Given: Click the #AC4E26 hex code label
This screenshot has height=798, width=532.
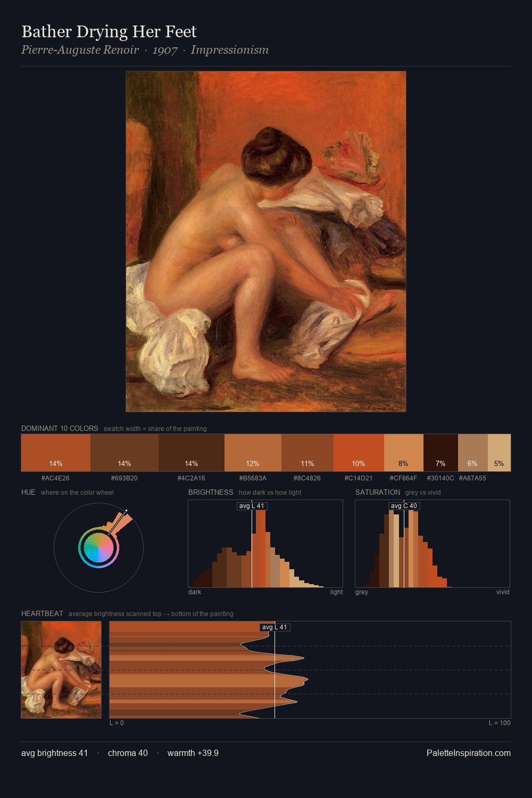Looking at the screenshot, I should click(55, 478).
